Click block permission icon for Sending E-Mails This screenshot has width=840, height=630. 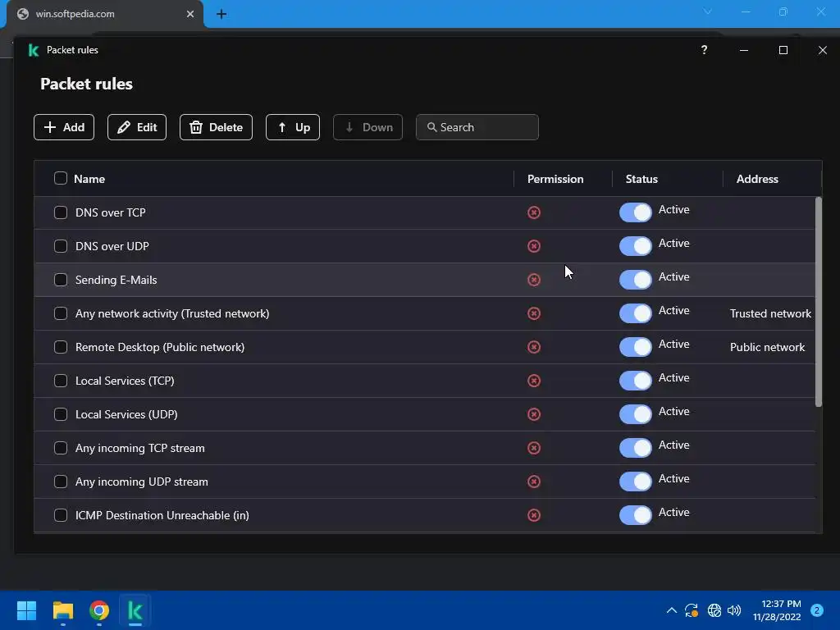point(533,280)
